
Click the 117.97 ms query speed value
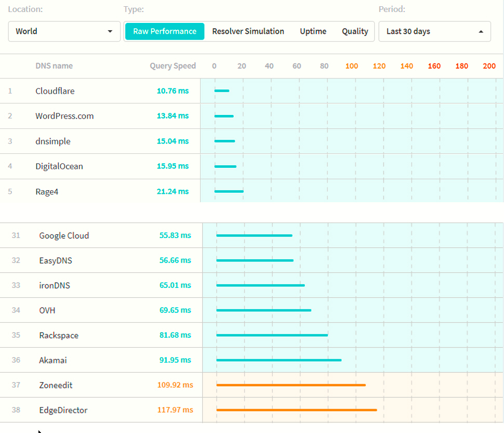(175, 410)
